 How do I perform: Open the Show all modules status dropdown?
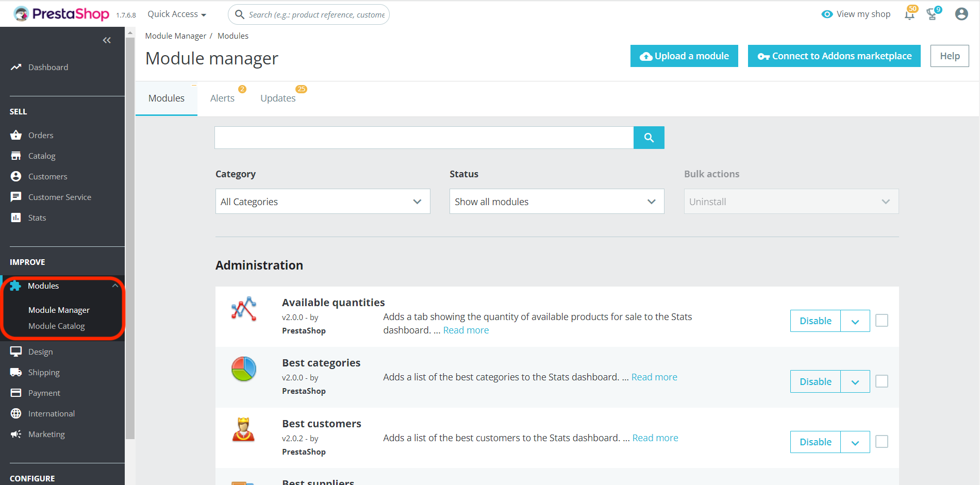[557, 202]
